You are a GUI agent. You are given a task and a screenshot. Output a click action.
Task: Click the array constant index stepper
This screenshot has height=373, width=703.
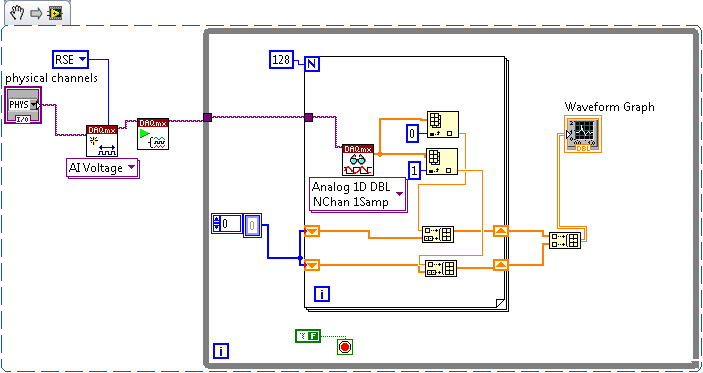point(217,224)
